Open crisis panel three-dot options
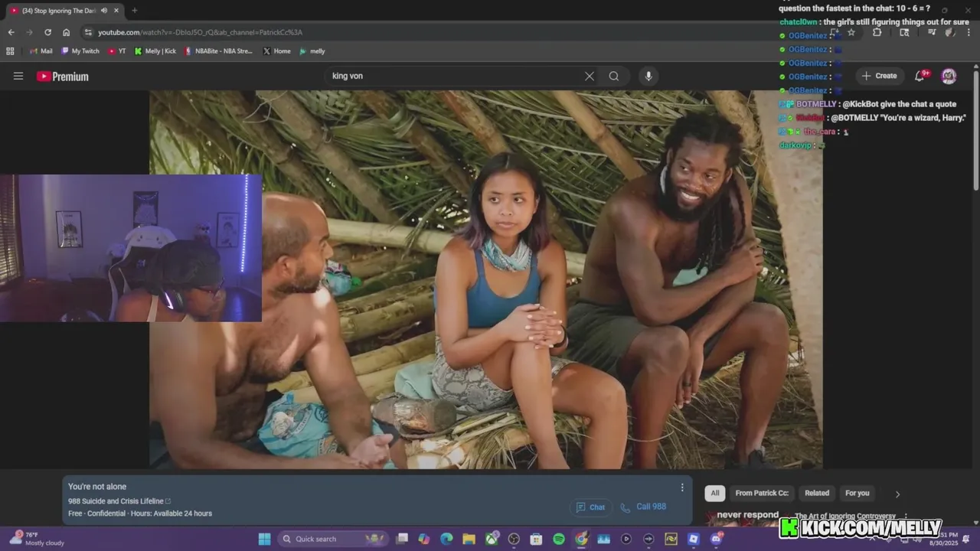This screenshot has height=551, width=980. click(682, 487)
